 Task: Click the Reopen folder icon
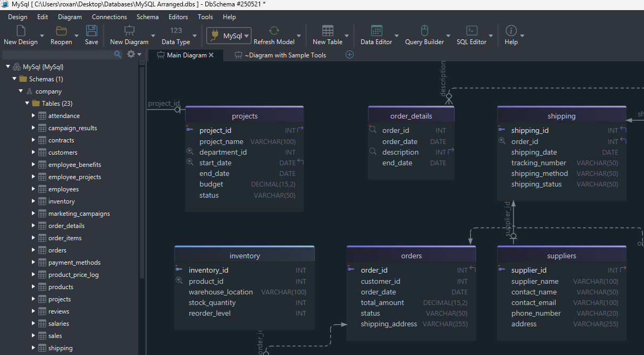[61, 31]
